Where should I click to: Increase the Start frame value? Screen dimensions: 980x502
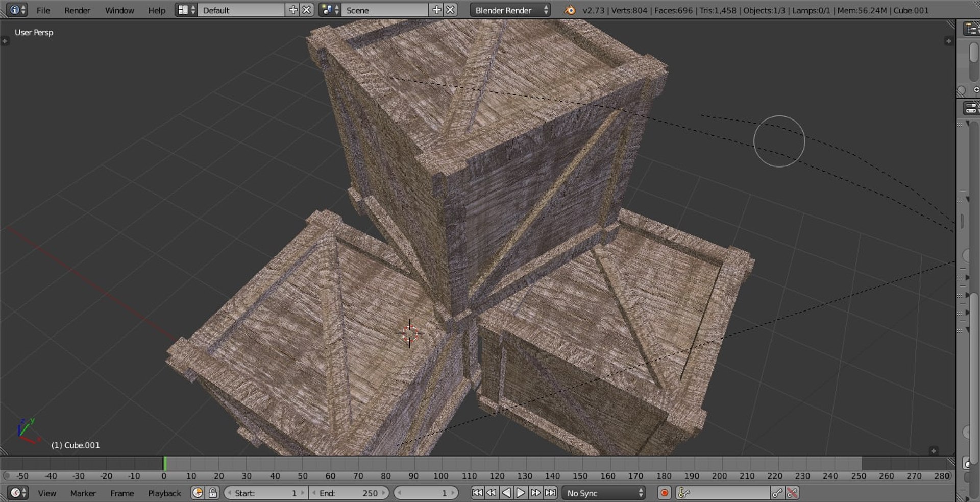coord(302,493)
